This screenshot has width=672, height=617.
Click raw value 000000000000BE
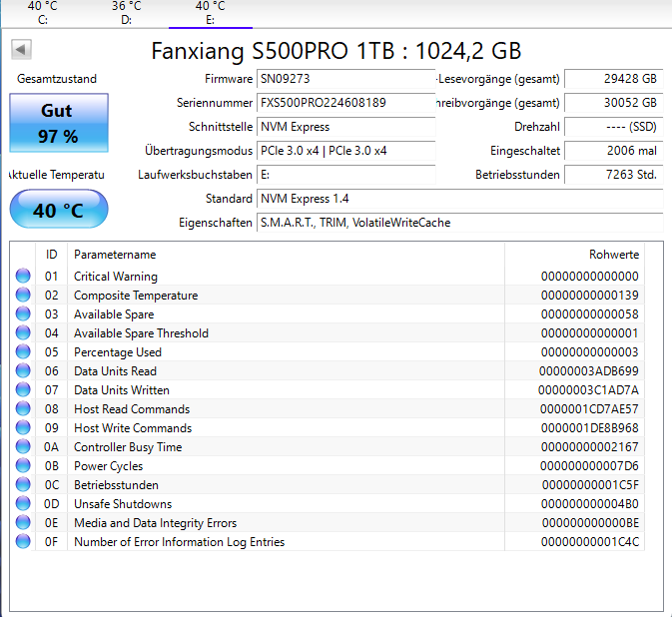(x=590, y=523)
